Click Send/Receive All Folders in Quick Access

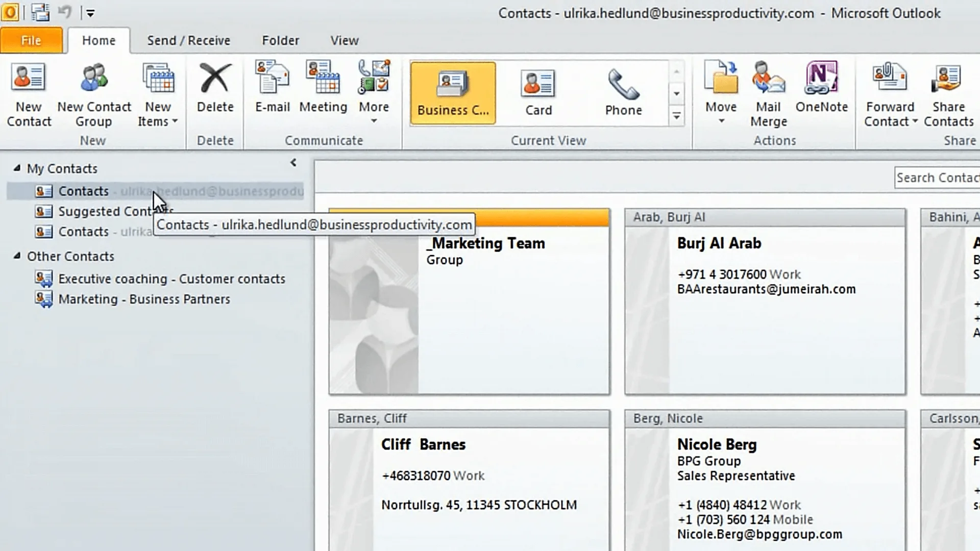40,12
